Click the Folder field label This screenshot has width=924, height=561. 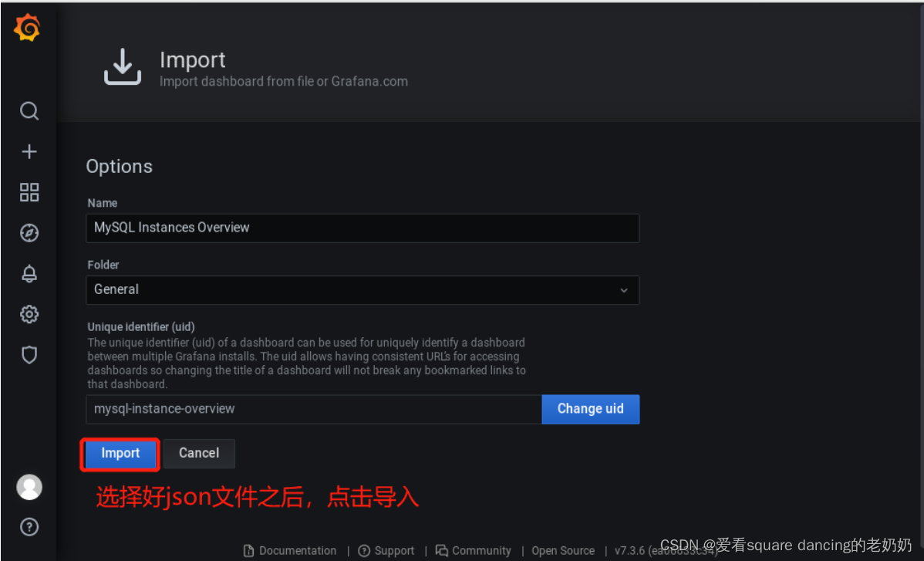pyautogui.click(x=103, y=265)
